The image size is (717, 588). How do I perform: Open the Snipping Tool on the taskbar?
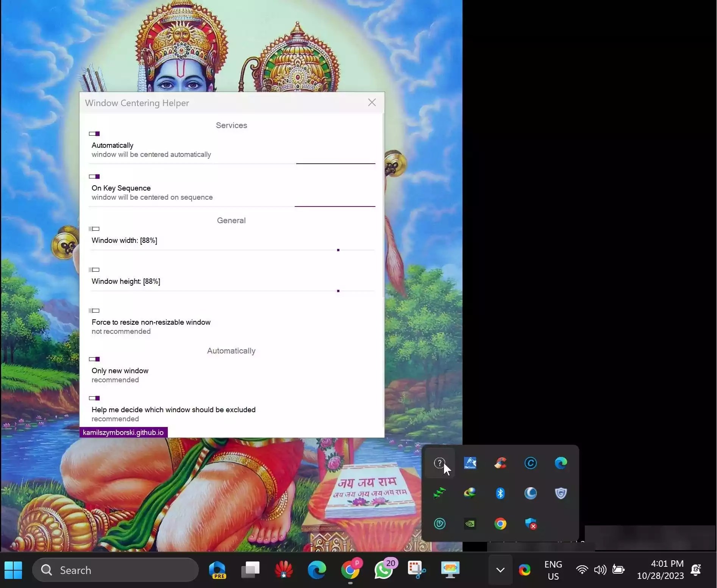tap(416, 570)
